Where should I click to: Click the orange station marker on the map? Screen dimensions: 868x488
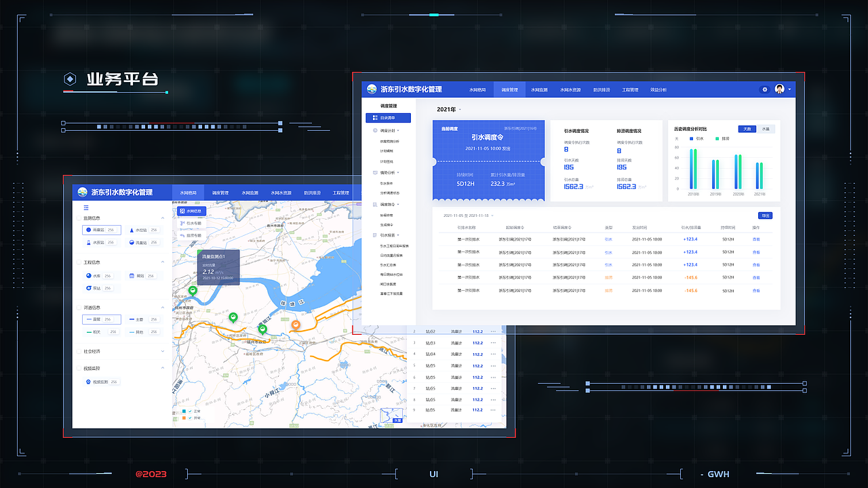[296, 325]
